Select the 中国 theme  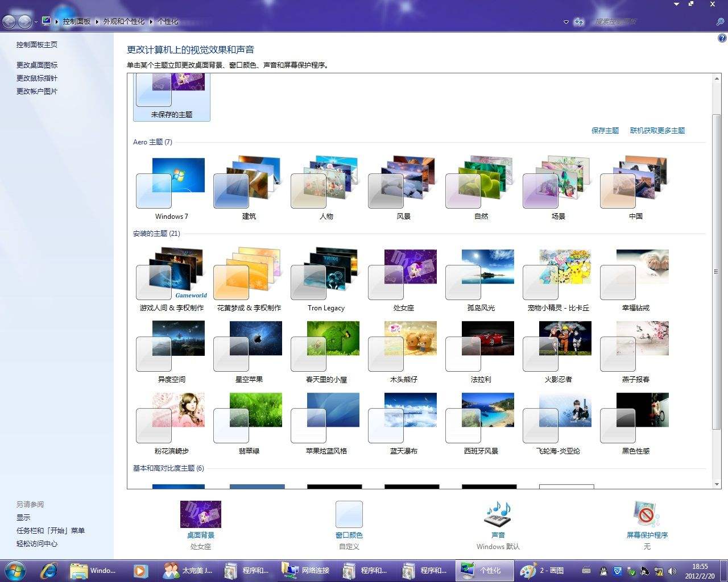635,188
